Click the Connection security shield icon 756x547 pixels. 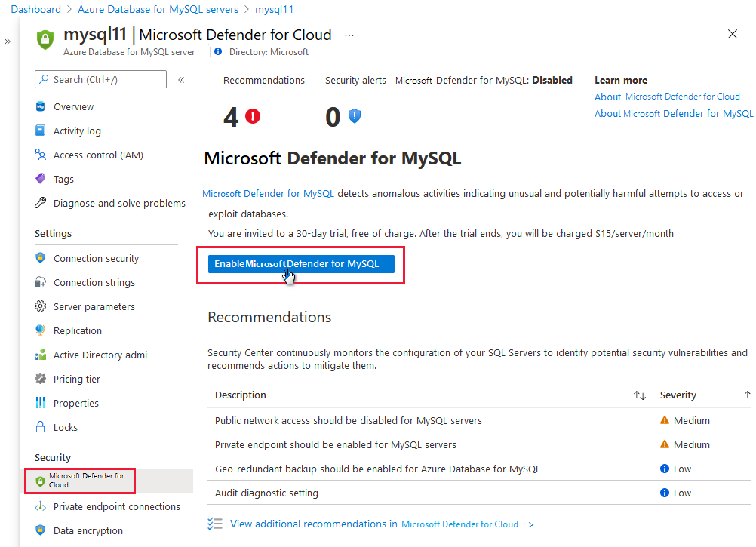click(x=41, y=259)
